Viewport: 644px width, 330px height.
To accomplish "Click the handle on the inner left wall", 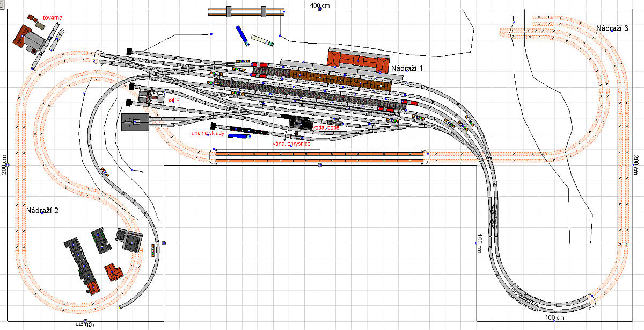I will tap(164, 243).
